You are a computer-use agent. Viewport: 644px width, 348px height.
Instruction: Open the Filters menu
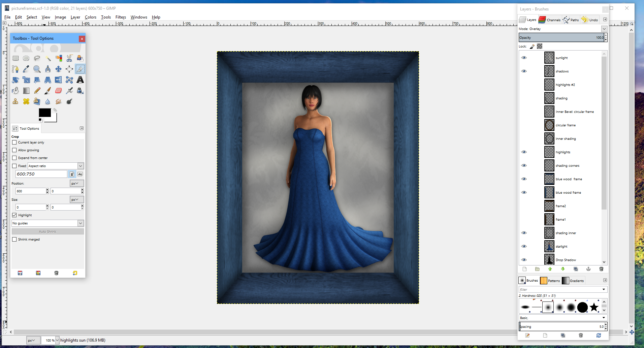pos(121,17)
